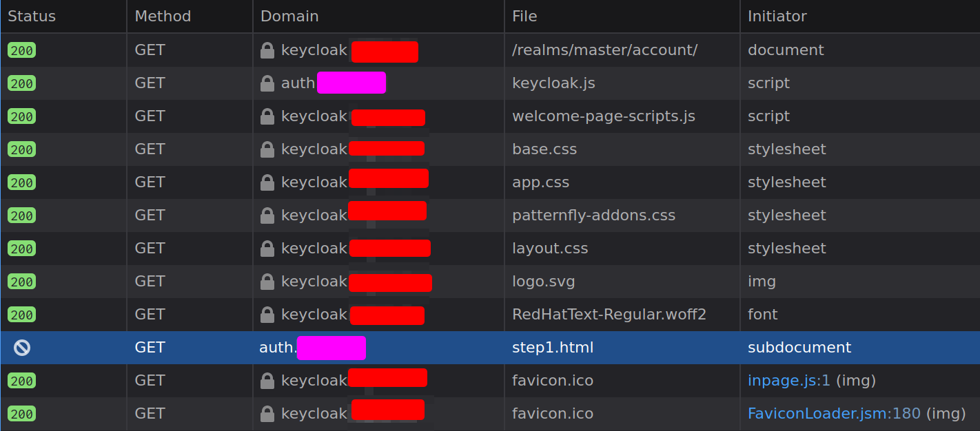
Task: Click the lock icon on the first favicon.ico row
Action: point(267,380)
